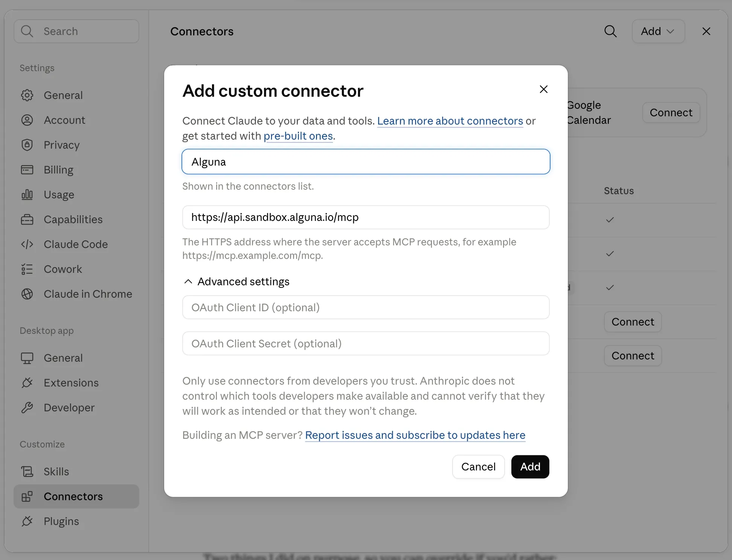Click the Plugins plug icon
Viewport: 732px width, 560px height.
pyautogui.click(x=27, y=521)
